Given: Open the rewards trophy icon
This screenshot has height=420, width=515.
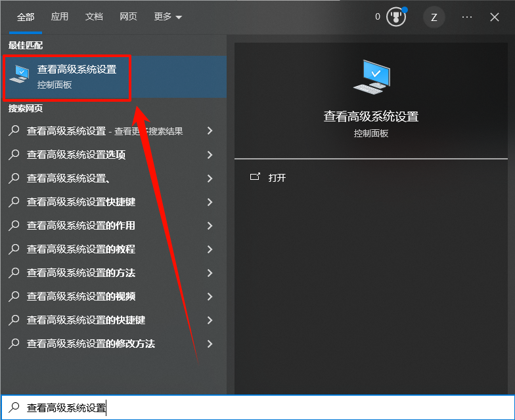Looking at the screenshot, I should (396, 17).
